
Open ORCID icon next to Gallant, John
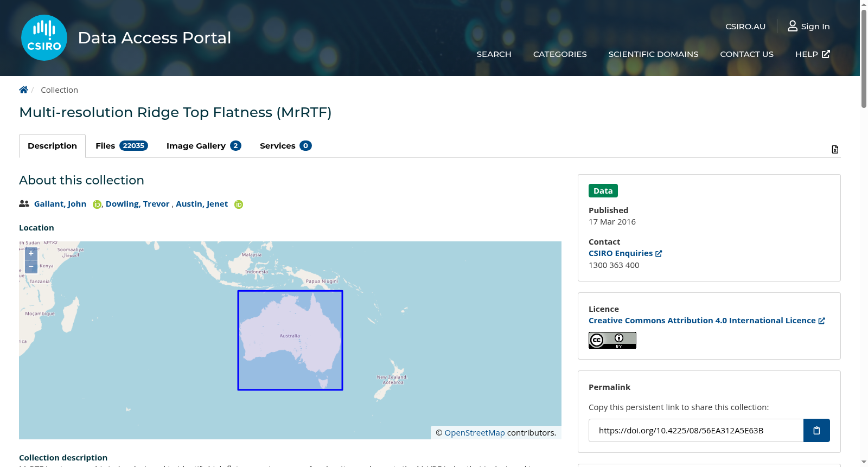[x=97, y=204]
